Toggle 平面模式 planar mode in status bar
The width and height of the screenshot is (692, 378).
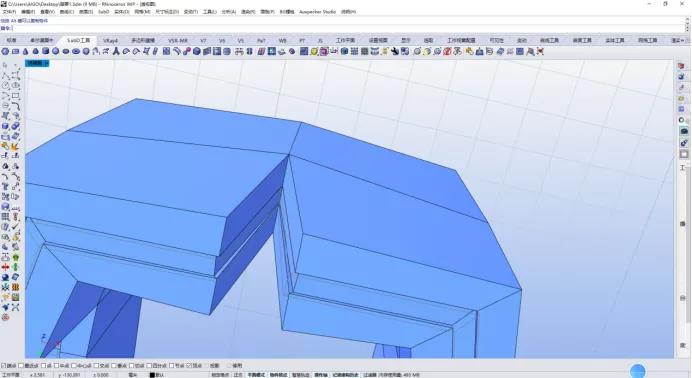point(256,375)
